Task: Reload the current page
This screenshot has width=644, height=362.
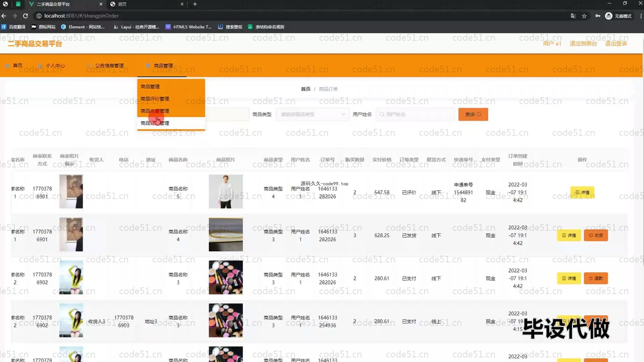Action: (25, 16)
